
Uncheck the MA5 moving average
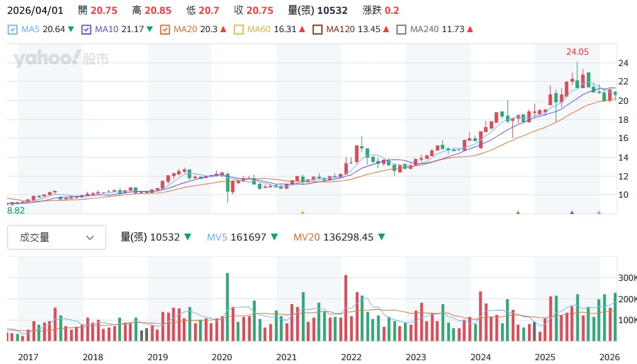(13, 28)
